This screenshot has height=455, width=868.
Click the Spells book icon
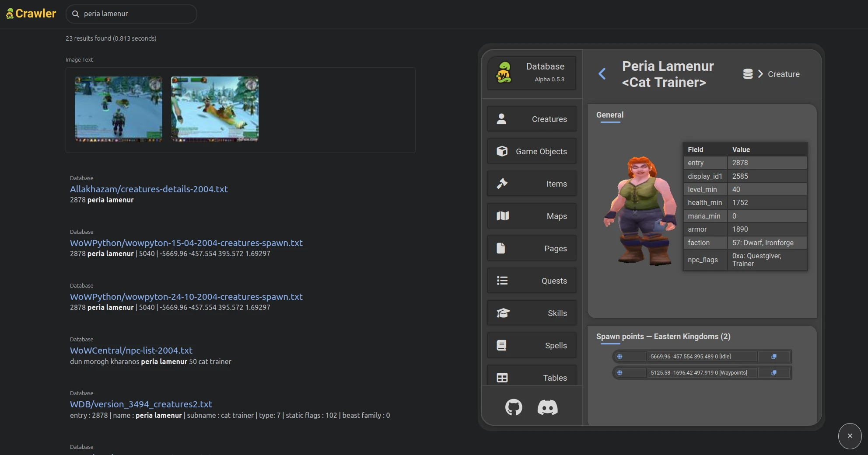click(502, 345)
